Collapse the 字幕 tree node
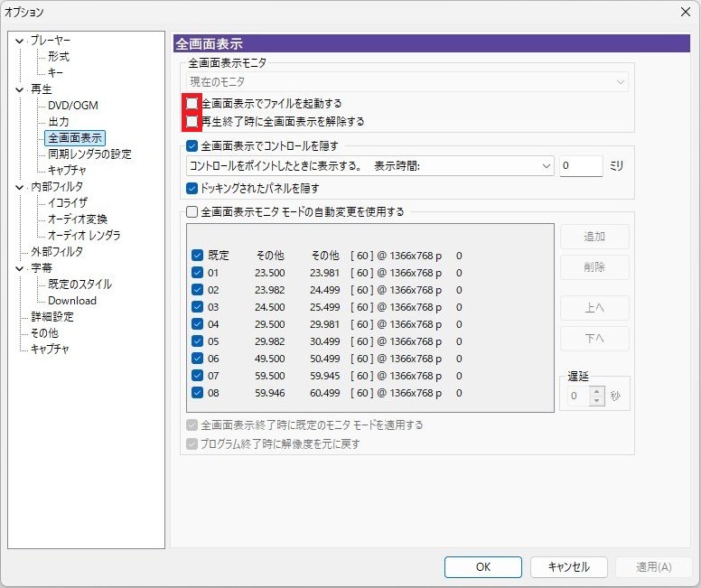 point(20,268)
